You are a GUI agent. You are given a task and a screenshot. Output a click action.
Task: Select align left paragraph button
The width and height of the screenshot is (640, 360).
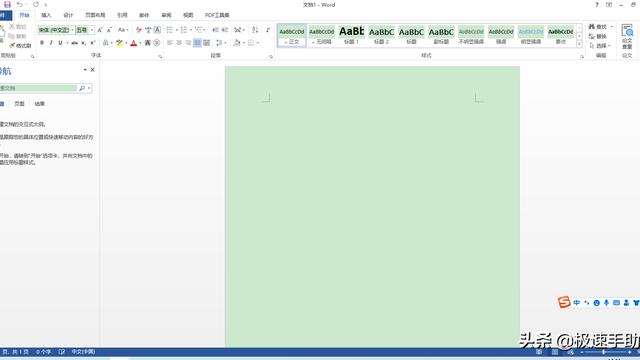[x=170, y=43]
